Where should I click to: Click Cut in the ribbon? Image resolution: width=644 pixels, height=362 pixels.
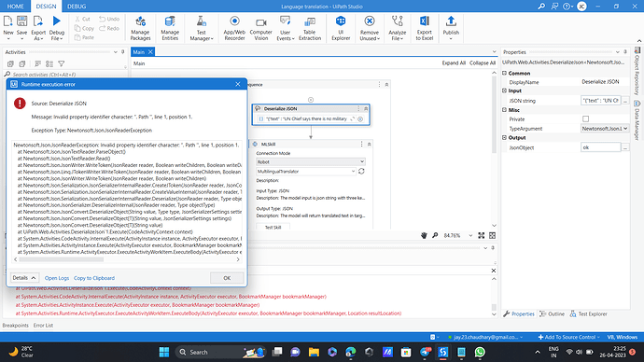83,19
